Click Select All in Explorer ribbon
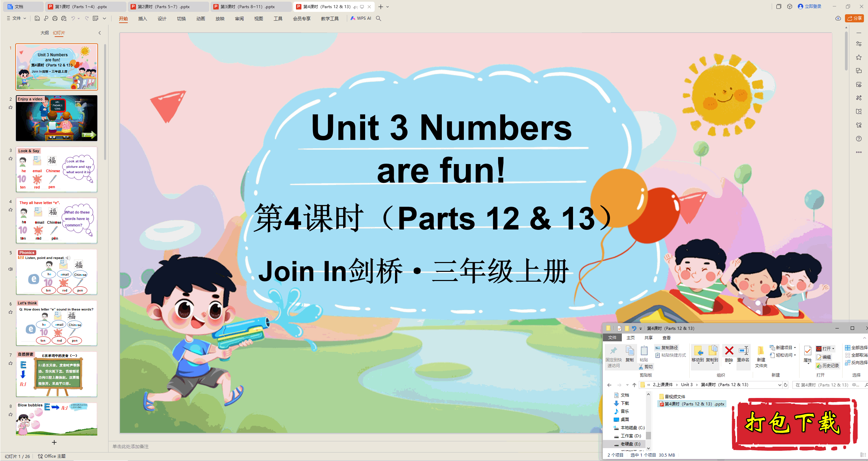This screenshot has width=868, height=461. pyautogui.click(x=856, y=347)
